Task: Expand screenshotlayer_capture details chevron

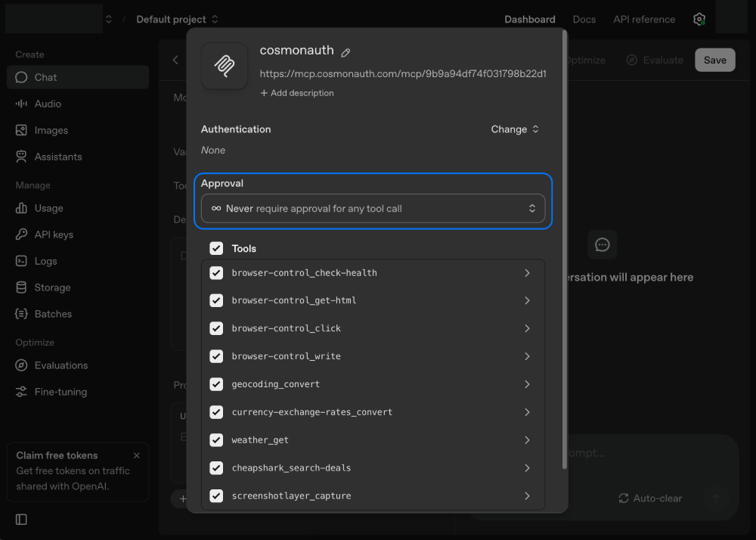Action: (x=527, y=496)
